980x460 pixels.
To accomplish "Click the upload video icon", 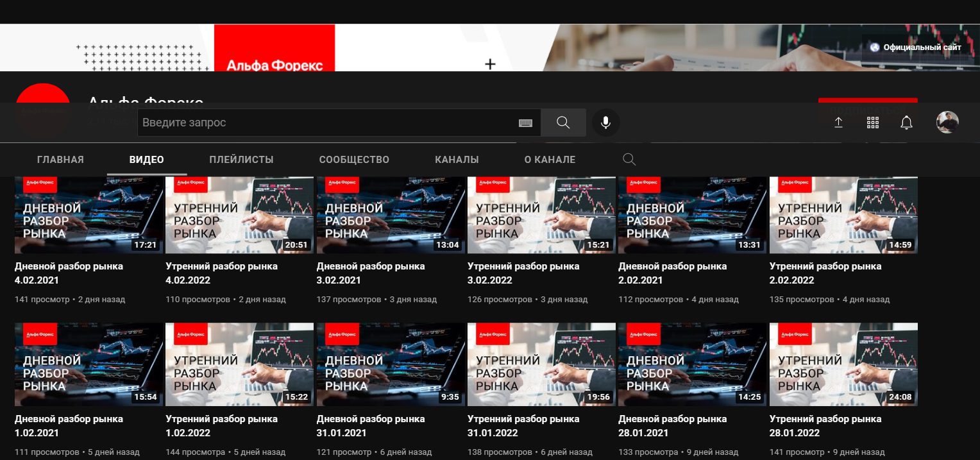I will (x=838, y=123).
